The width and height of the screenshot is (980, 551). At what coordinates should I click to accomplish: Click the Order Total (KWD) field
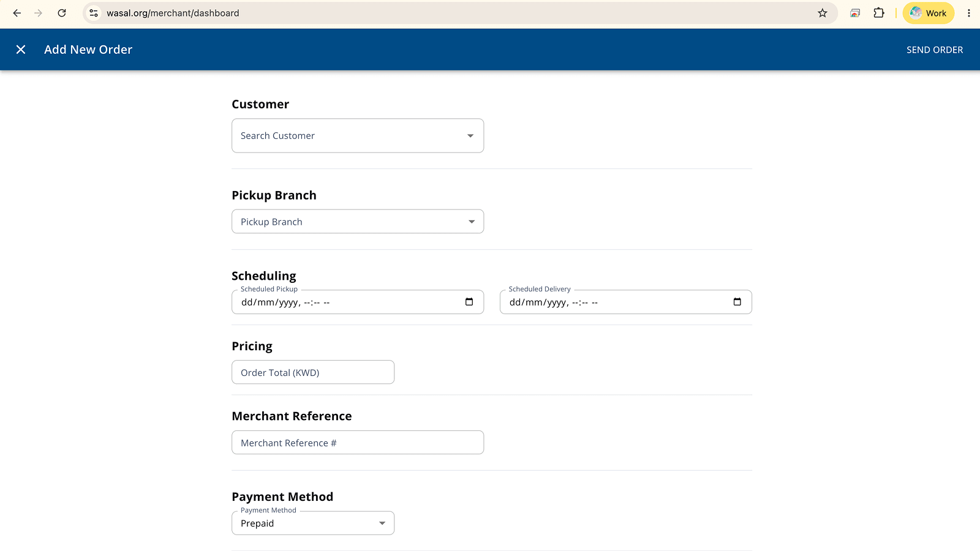(313, 372)
